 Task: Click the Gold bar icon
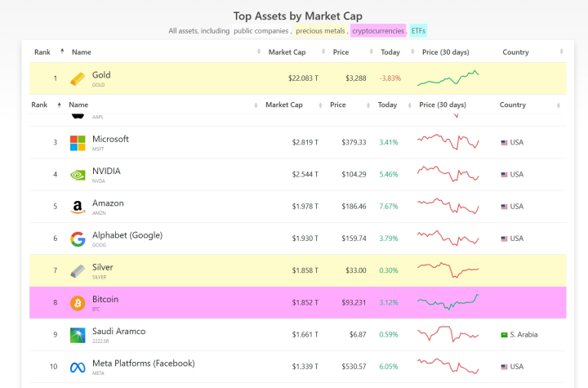coord(78,78)
